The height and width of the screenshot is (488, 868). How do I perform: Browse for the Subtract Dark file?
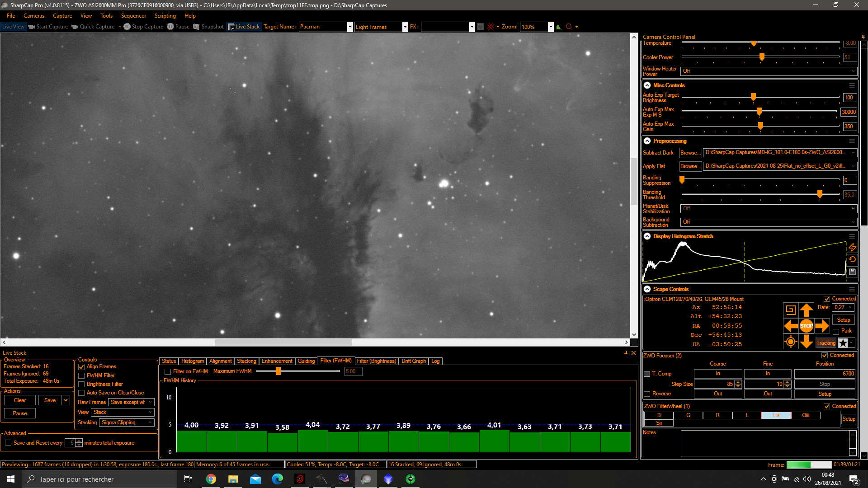[x=690, y=153]
